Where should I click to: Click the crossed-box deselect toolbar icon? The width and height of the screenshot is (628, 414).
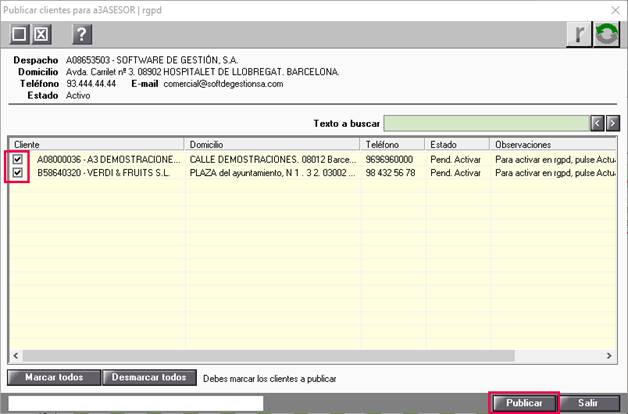point(41,34)
